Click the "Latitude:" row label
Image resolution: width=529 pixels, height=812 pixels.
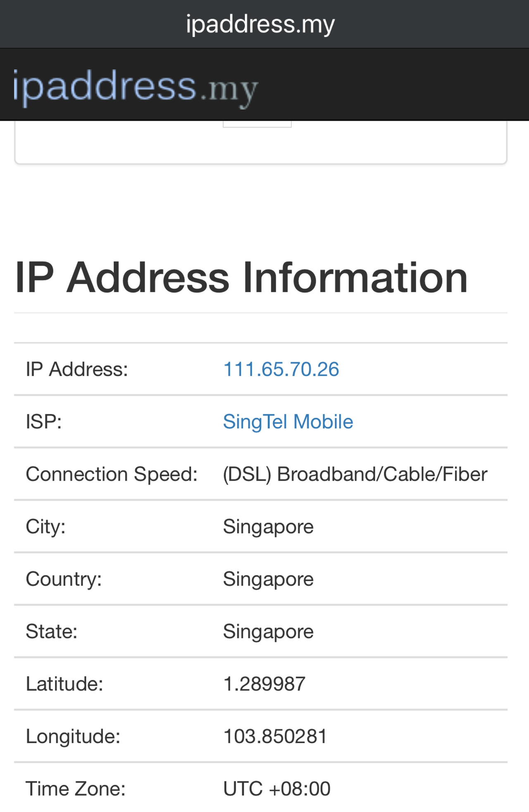tap(64, 684)
